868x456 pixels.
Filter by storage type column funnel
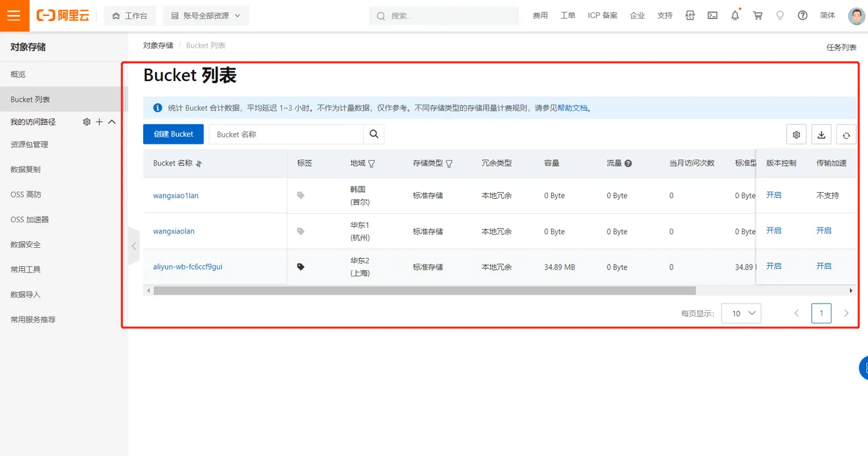click(x=449, y=164)
